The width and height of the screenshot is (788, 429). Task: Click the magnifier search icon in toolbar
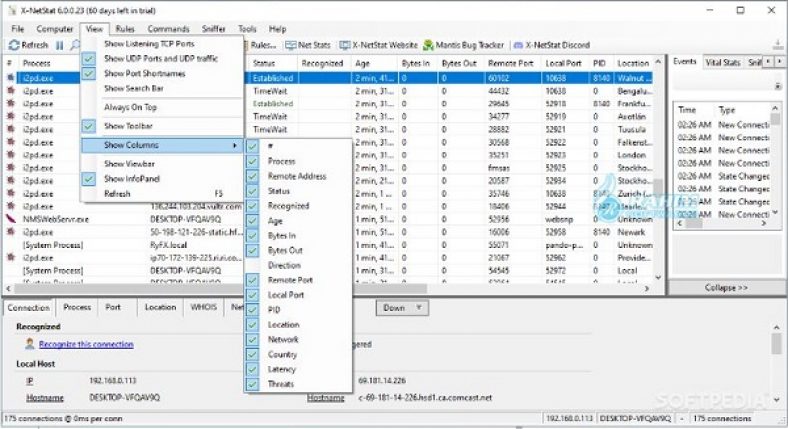tap(75, 45)
